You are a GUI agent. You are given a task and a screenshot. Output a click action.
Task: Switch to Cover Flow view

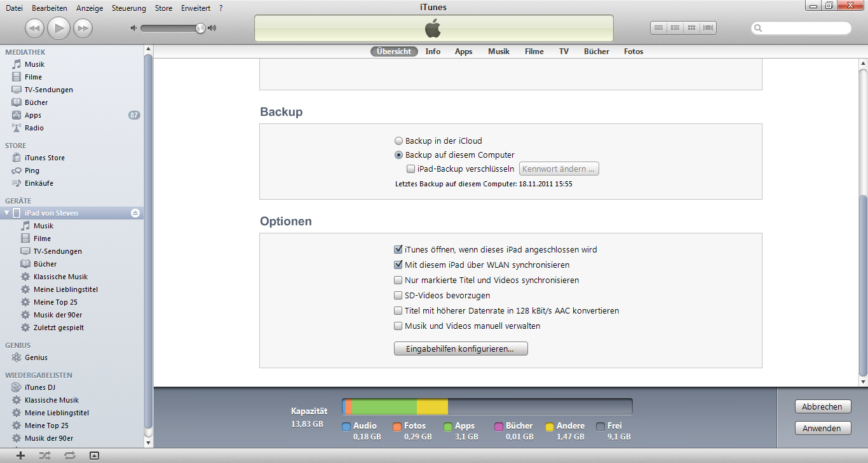pyautogui.click(x=708, y=27)
